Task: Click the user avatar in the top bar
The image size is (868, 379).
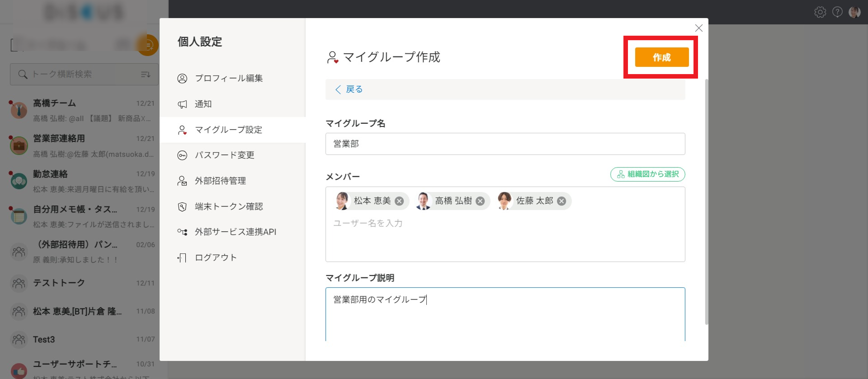Action: click(854, 12)
